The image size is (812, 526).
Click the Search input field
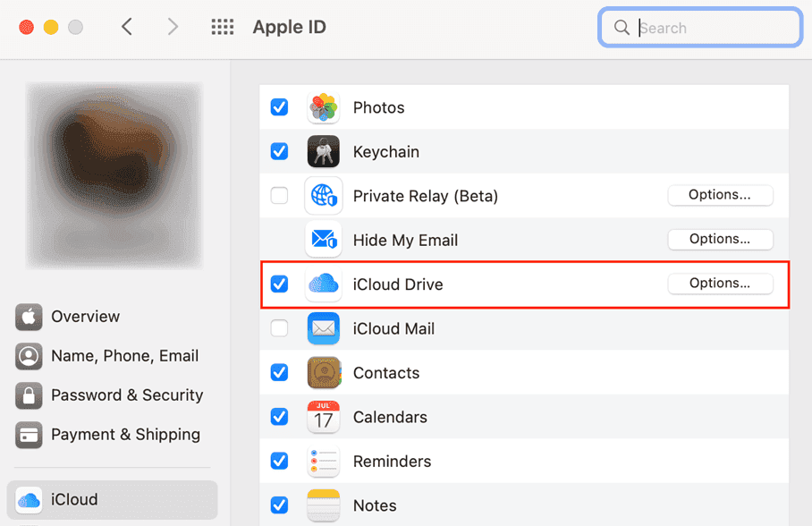700,28
